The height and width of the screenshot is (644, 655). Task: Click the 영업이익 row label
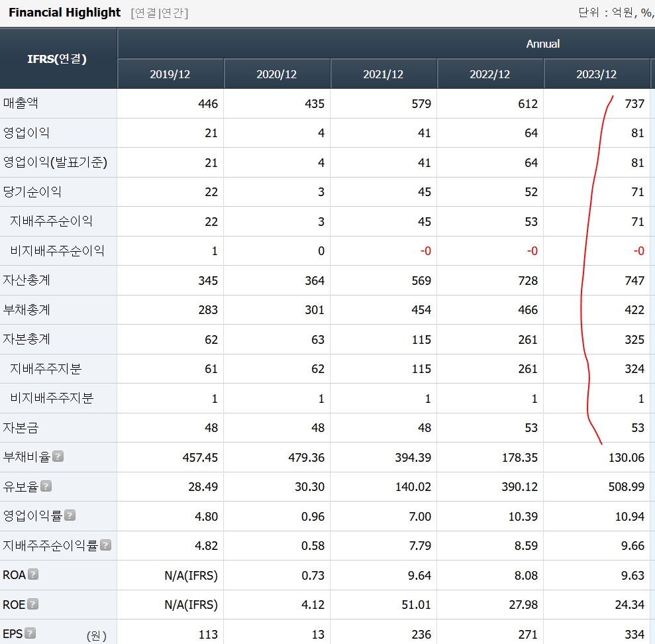tap(26, 133)
